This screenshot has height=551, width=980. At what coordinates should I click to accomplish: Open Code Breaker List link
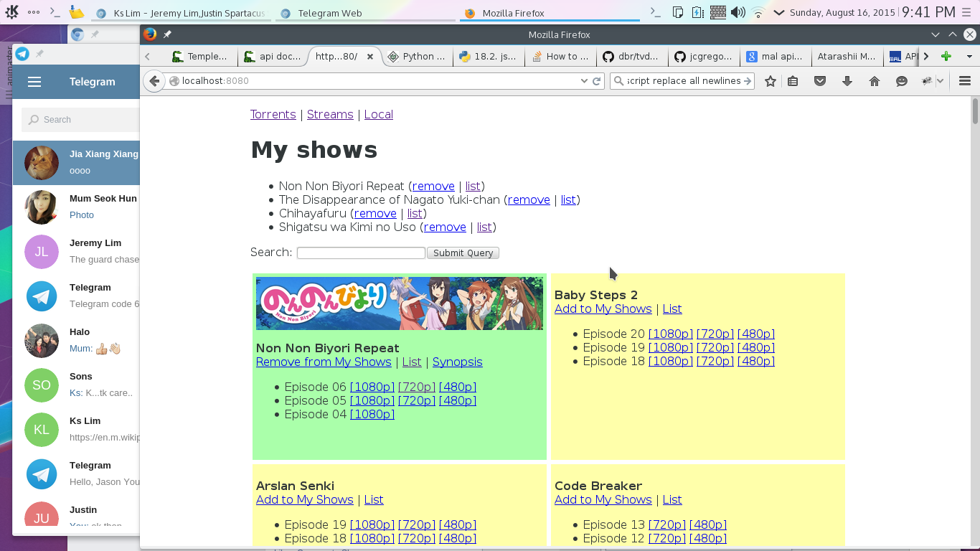coord(672,499)
